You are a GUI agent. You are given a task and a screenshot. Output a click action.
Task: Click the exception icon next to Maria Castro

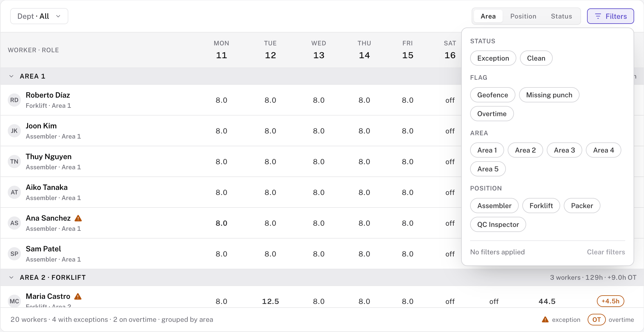coord(78,296)
